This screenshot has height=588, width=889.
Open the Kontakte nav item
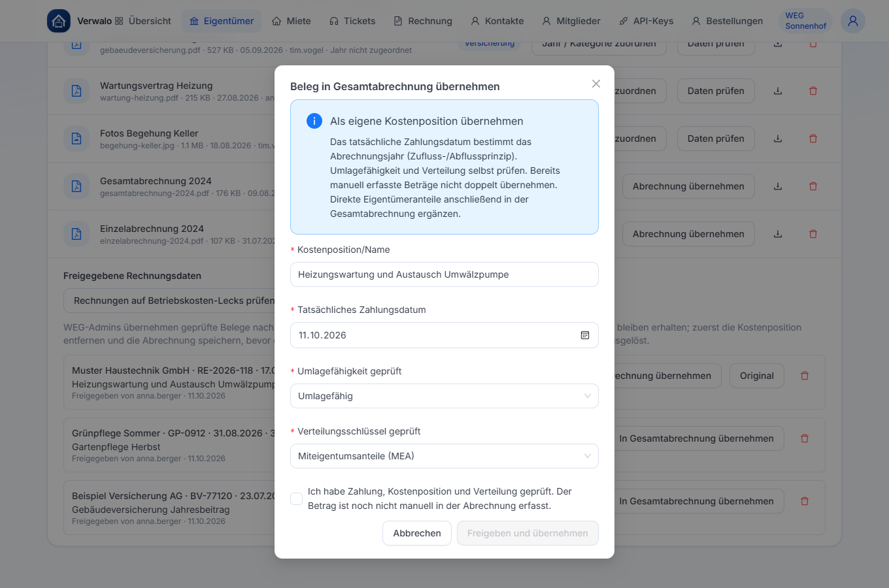[x=497, y=21]
